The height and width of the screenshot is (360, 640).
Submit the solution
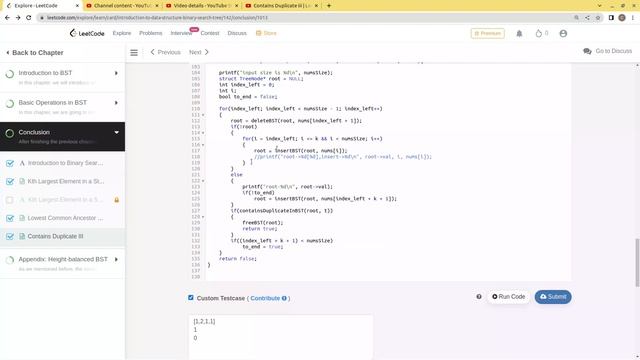(553, 297)
